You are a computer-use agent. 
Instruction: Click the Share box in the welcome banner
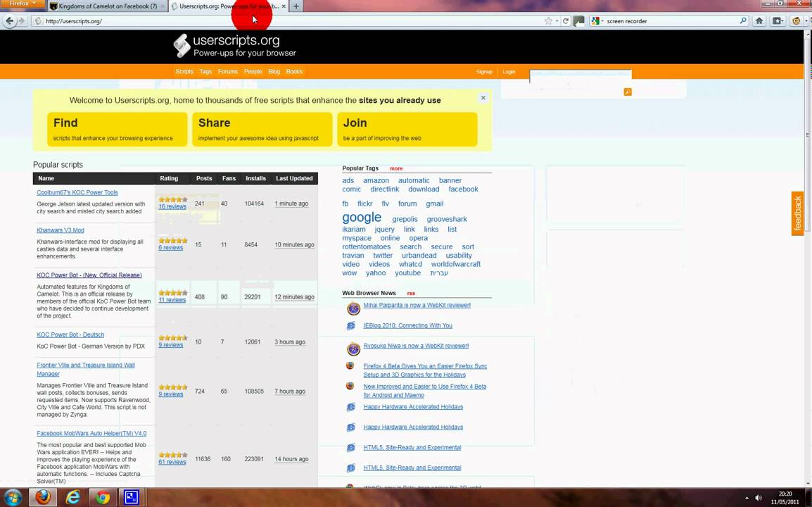pyautogui.click(x=262, y=129)
